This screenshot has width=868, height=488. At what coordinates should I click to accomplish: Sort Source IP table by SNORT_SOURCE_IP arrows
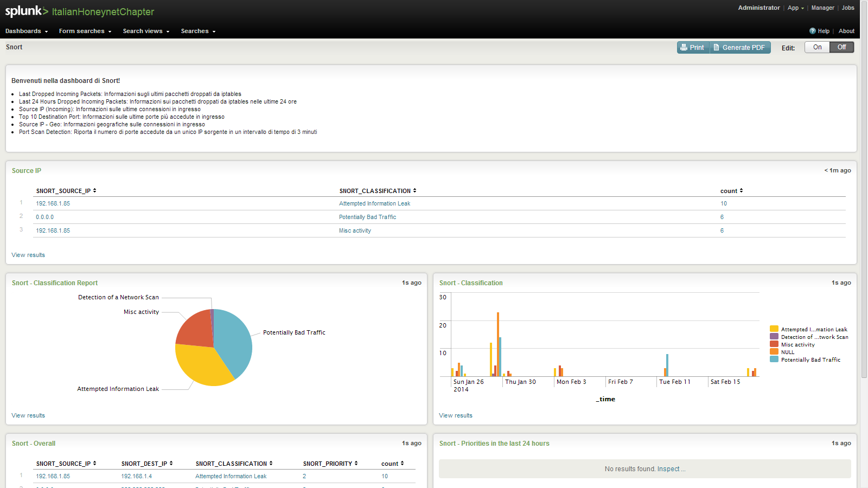(x=94, y=191)
